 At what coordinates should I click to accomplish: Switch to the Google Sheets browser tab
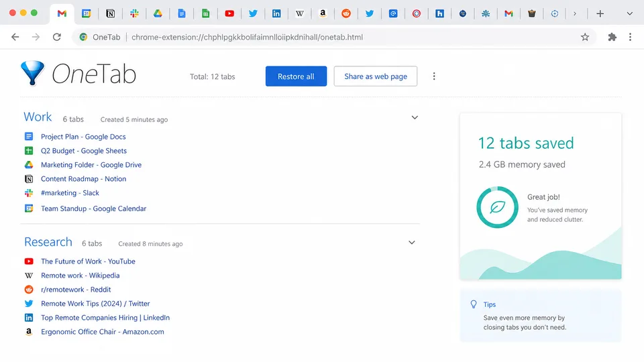[x=205, y=13]
